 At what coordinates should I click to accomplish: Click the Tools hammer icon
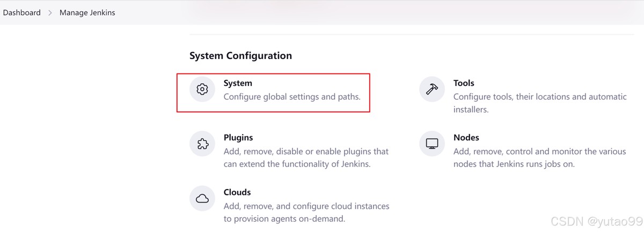pyautogui.click(x=432, y=89)
